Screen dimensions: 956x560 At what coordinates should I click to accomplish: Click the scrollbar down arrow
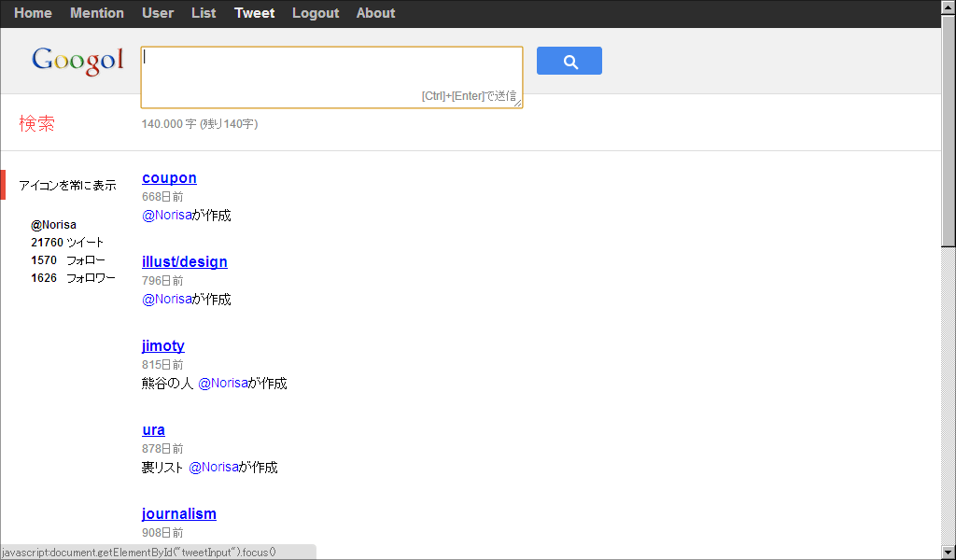949,553
